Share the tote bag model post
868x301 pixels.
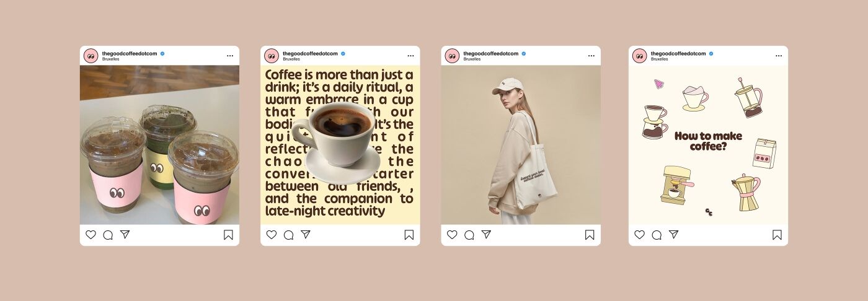(487, 235)
